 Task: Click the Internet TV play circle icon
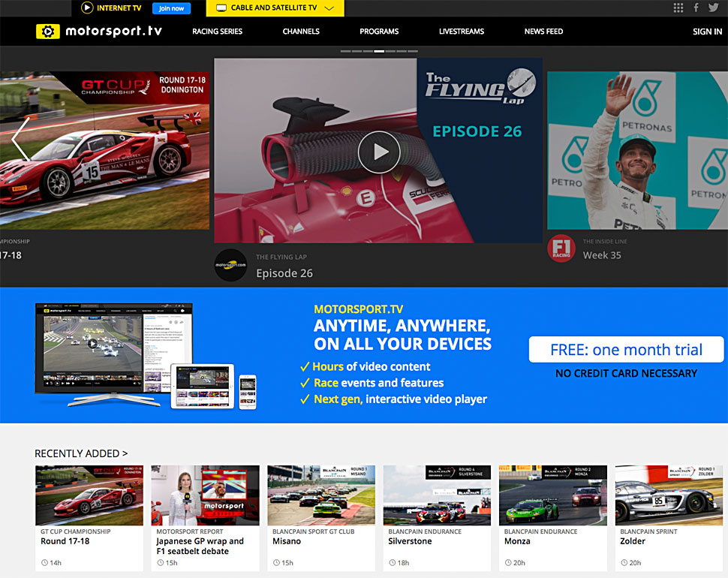click(x=87, y=8)
